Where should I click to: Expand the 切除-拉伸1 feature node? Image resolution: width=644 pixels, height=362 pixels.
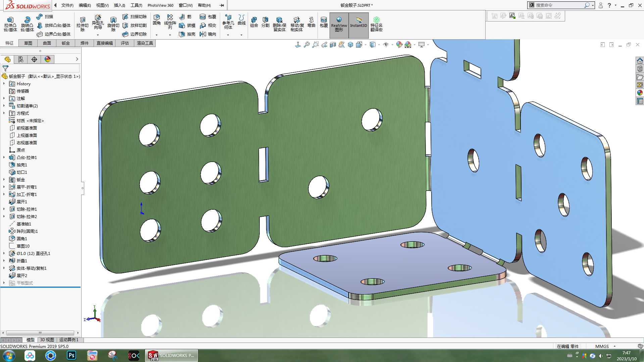pos(4,209)
